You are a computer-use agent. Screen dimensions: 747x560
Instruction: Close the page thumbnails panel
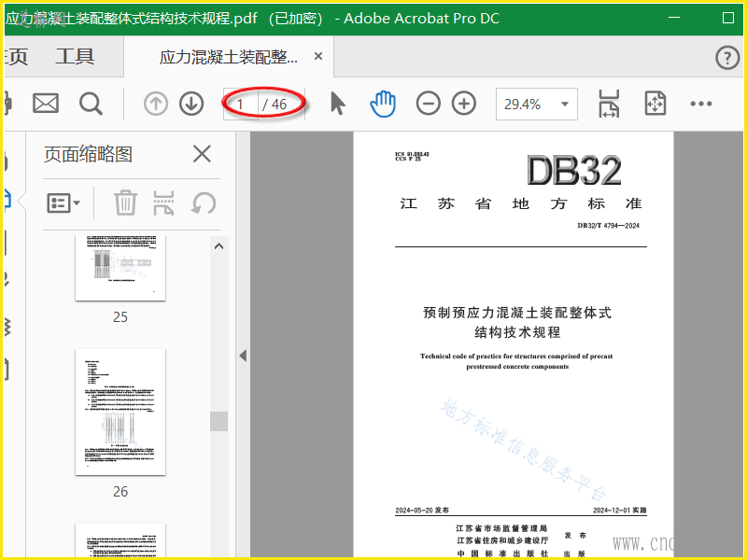tap(202, 154)
